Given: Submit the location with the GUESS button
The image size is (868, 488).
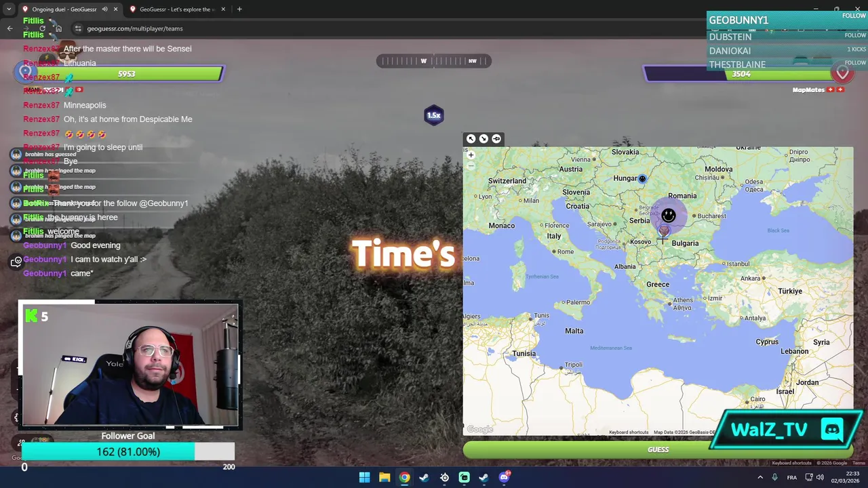Looking at the screenshot, I should pos(658,449).
